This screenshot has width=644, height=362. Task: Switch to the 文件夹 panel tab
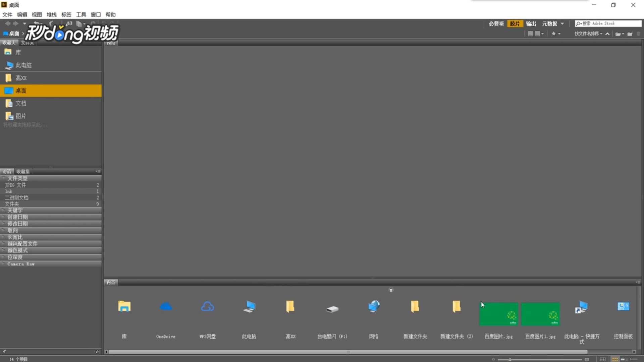click(27, 43)
